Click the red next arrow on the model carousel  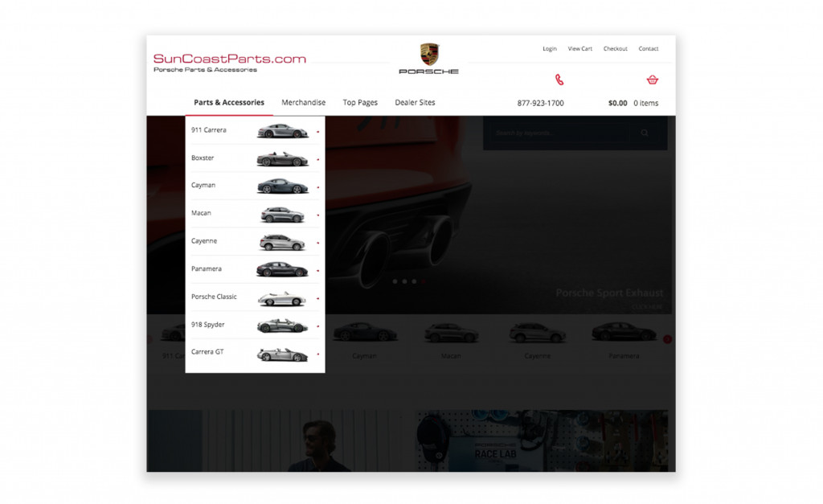click(x=666, y=339)
